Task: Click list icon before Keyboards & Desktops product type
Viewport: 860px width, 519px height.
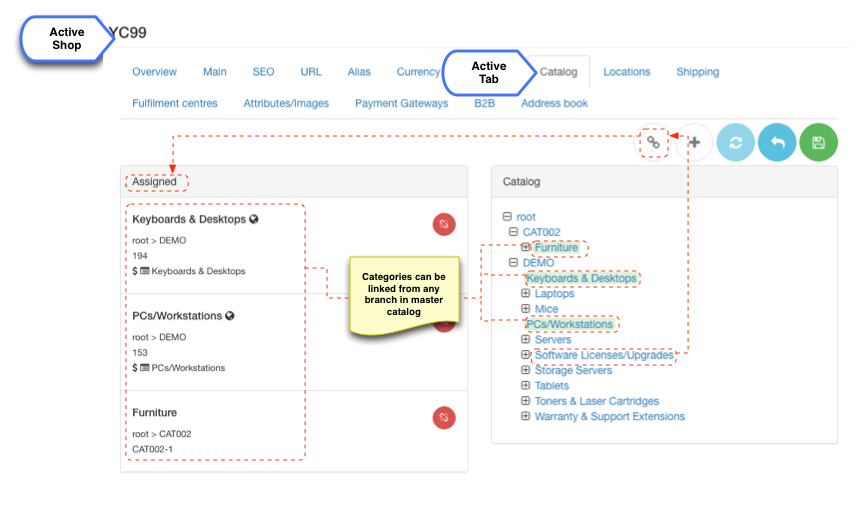Action: [x=145, y=271]
